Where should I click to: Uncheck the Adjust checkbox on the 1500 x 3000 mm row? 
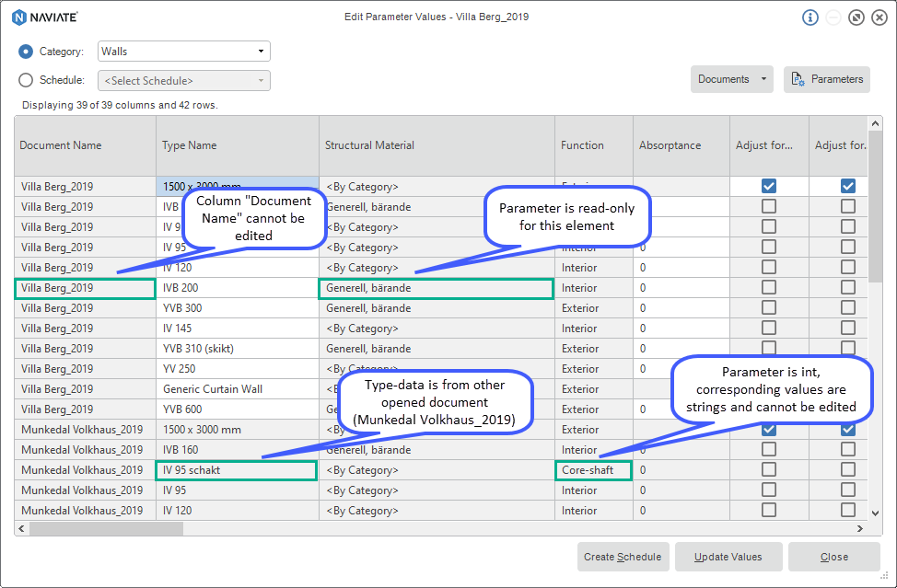tap(768, 186)
